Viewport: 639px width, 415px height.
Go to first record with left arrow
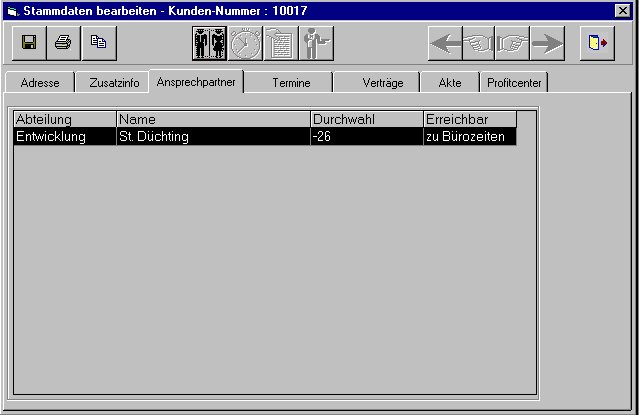pyautogui.click(x=445, y=44)
